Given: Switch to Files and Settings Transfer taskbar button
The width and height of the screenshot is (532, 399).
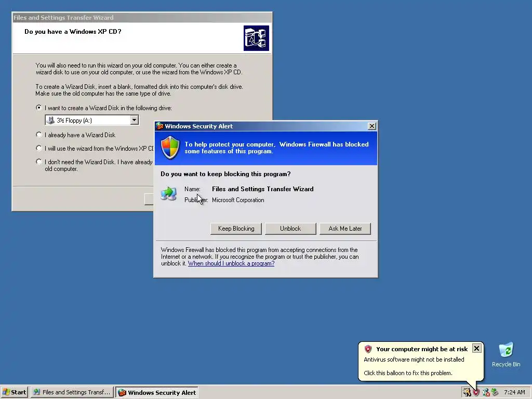Looking at the screenshot, I should [72, 392].
